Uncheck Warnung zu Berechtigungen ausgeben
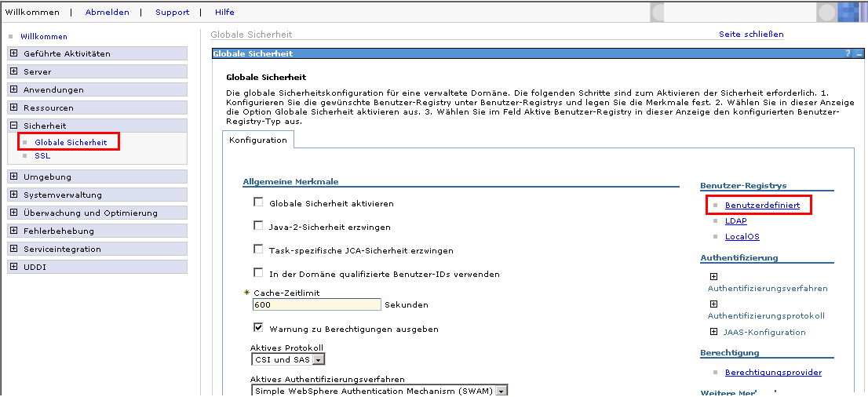This screenshot has height=397, width=868. tap(258, 327)
